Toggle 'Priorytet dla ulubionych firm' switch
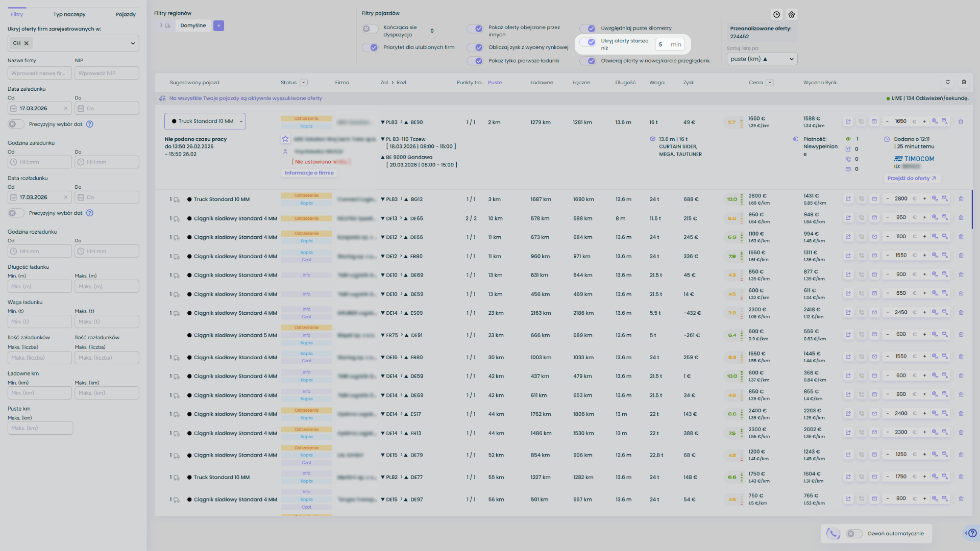The width and height of the screenshot is (980, 551). (370, 47)
